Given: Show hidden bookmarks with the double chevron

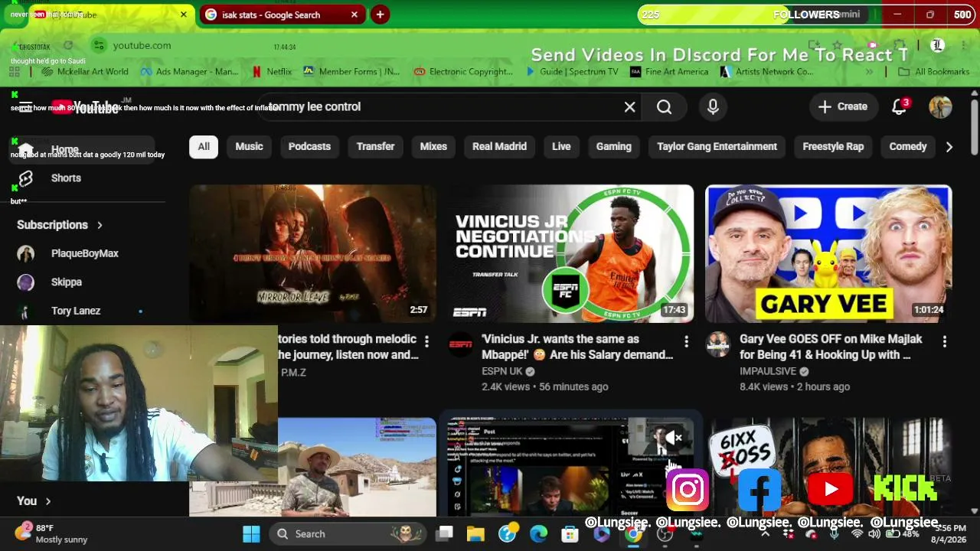Looking at the screenshot, I should click(869, 72).
